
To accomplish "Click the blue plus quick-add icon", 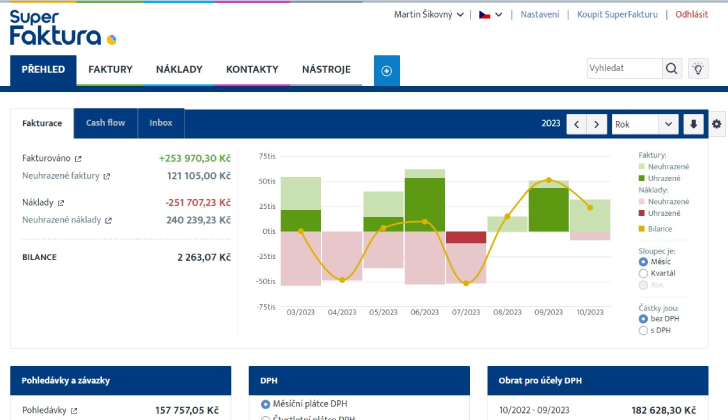I will 387,70.
